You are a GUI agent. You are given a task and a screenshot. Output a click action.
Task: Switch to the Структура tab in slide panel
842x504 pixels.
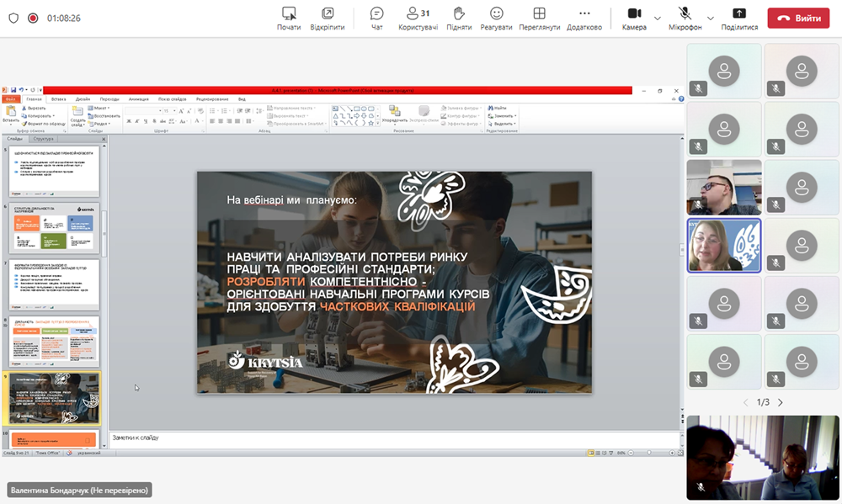click(44, 139)
